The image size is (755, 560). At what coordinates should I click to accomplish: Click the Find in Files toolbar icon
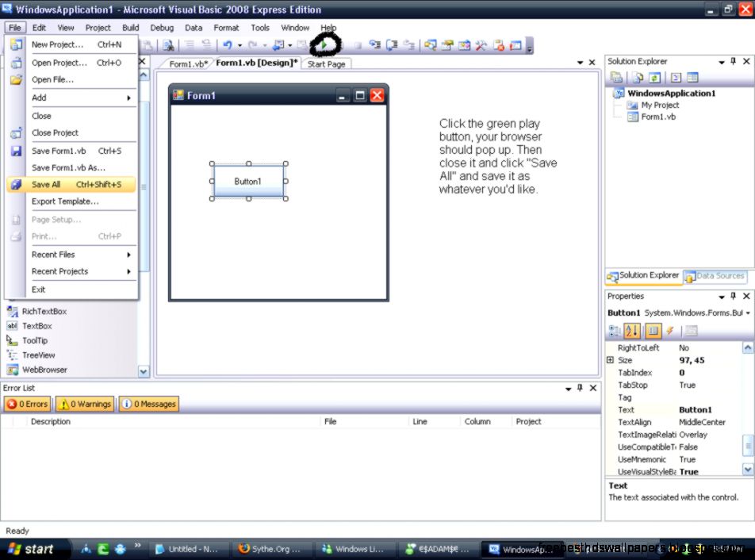point(168,44)
